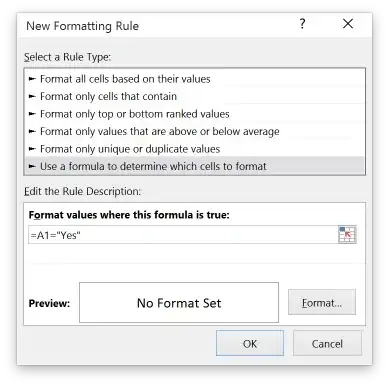The image size is (389, 386).
Task: Click the 'Edit the Rule Description:' label
Action: click(82, 191)
